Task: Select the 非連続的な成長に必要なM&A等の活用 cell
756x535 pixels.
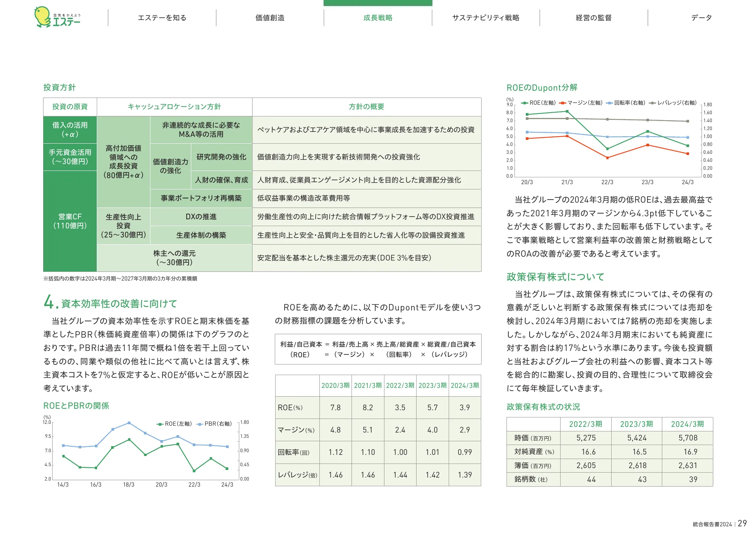Action: pyautogui.click(x=201, y=130)
